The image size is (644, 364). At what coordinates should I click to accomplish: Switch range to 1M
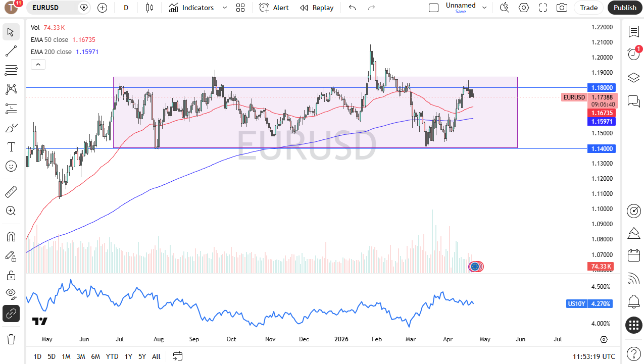tap(66, 356)
